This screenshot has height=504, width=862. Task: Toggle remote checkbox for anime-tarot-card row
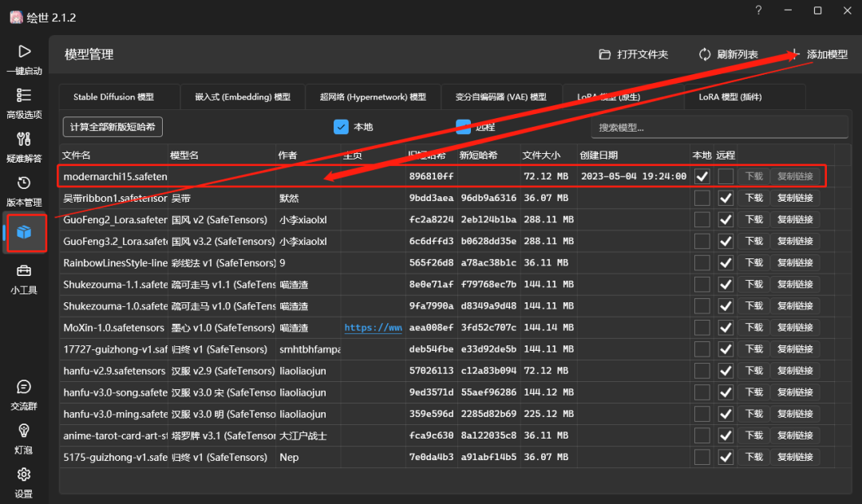coord(726,435)
